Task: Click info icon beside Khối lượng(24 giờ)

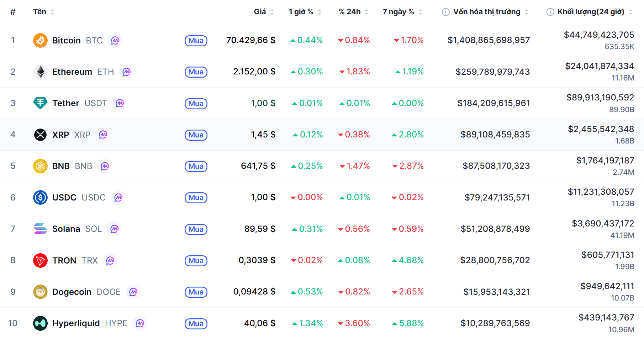Action: (550, 12)
